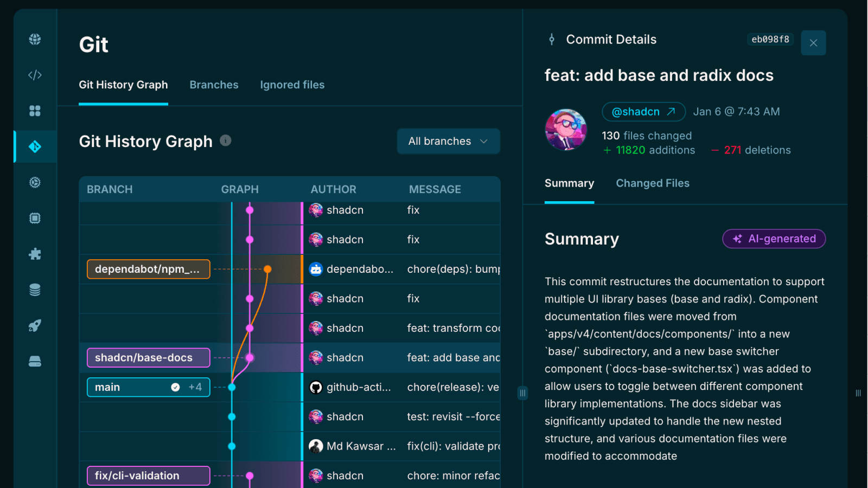
Task: Select the CPU/processor panel icon
Action: [x=35, y=218]
